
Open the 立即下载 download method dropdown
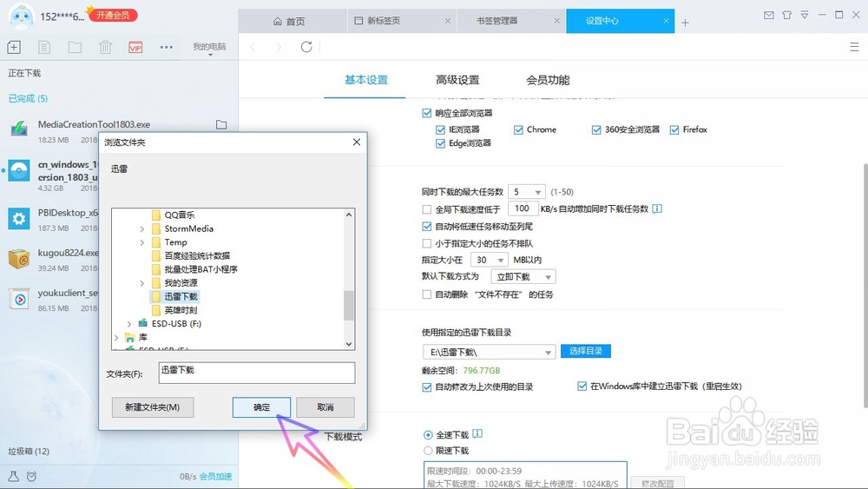click(523, 276)
